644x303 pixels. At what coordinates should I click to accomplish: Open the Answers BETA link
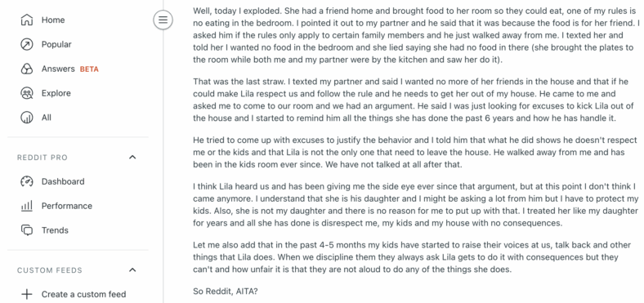(x=78, y=69)
